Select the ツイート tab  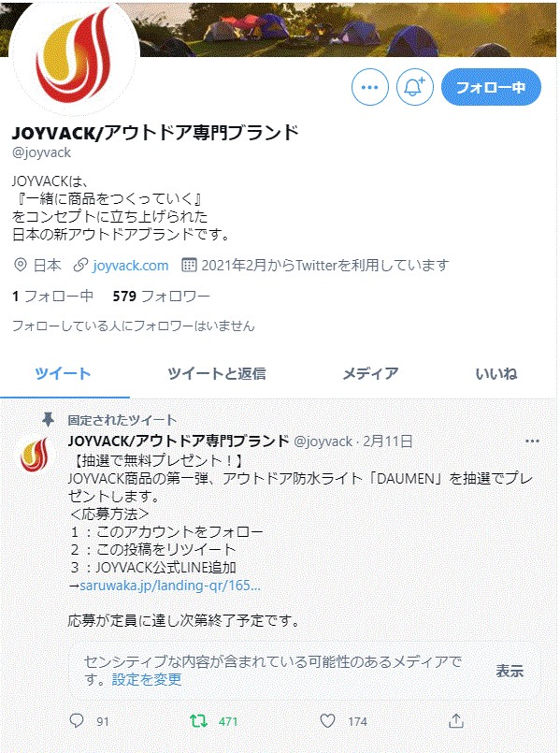63,373
